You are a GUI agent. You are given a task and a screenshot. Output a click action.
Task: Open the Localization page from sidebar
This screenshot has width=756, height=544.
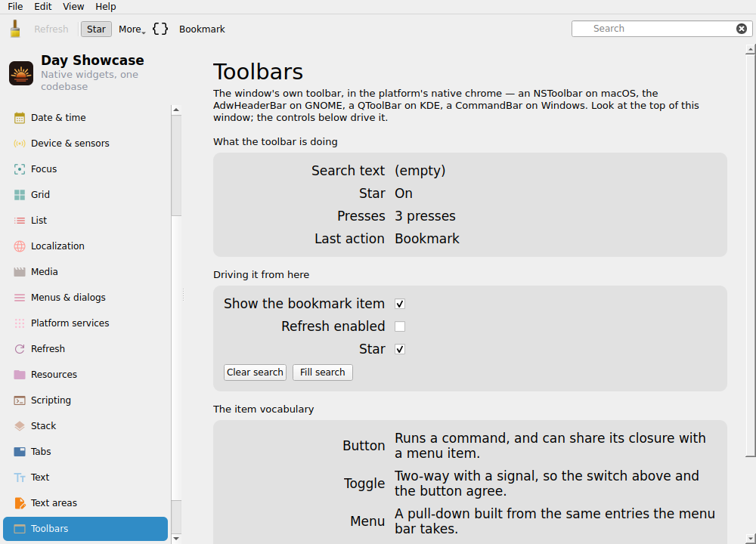click(85, 246)
